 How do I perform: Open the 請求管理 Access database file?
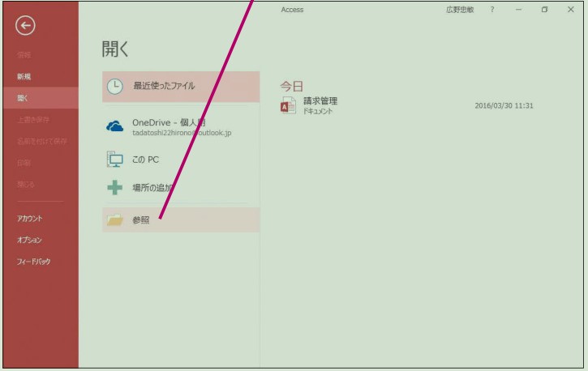tap(406, 105)
